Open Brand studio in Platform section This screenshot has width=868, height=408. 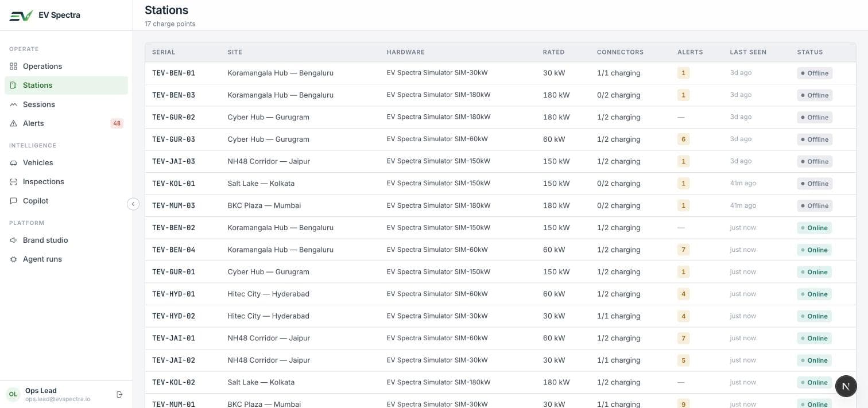(x=66, y=240)
